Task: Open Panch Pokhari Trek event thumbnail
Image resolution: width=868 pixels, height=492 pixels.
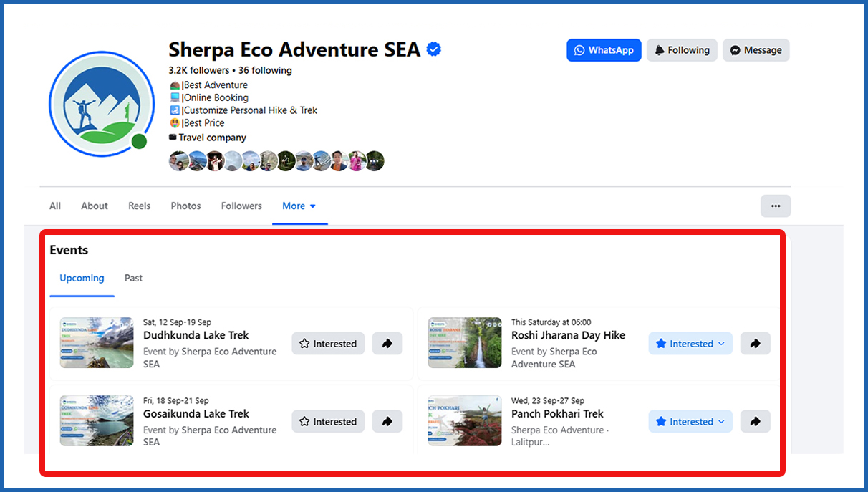Action: (x=465, y=421)
